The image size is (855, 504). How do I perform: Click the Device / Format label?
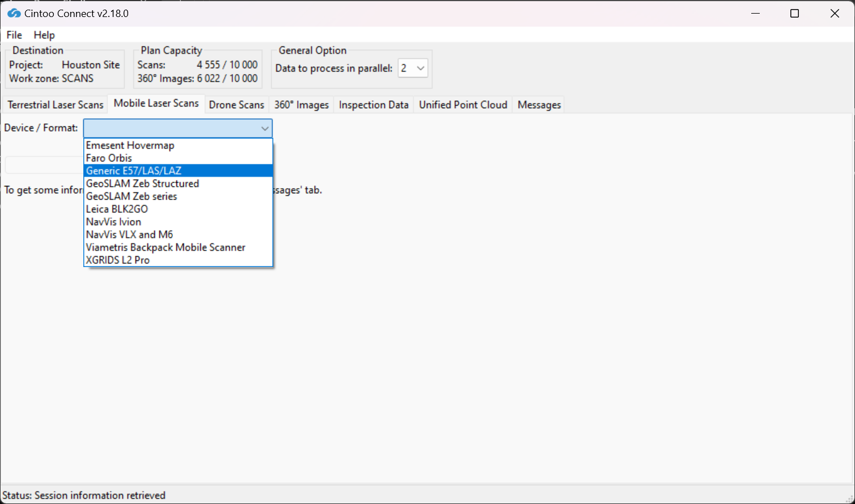pos(41,128)
